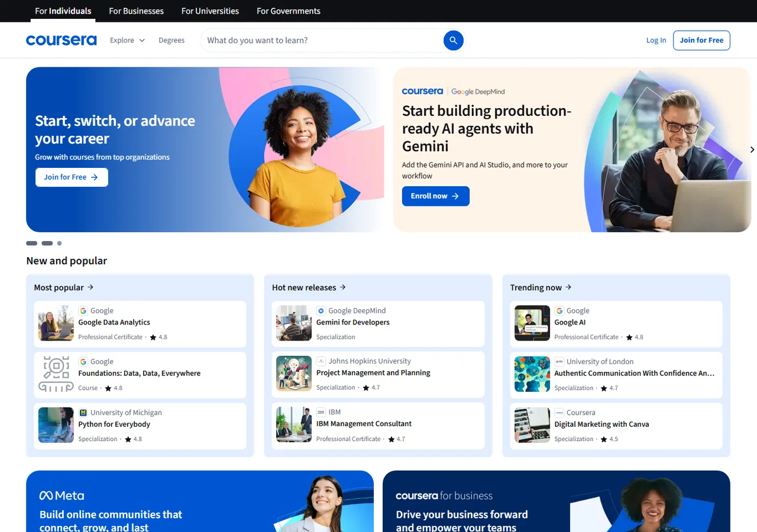Switch to the For Governments tab
Image resolution: width=757 pixels, height=532 pixels.
[x=289, y=11]
